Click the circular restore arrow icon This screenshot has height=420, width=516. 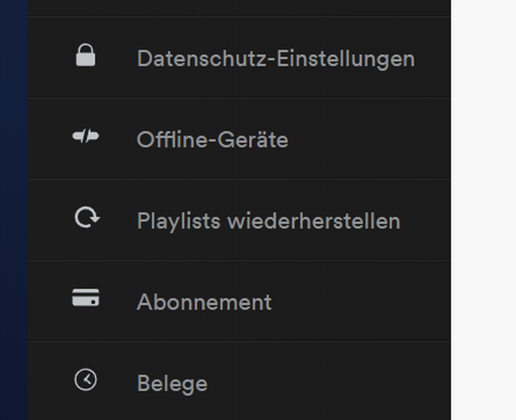pos(87,218)
